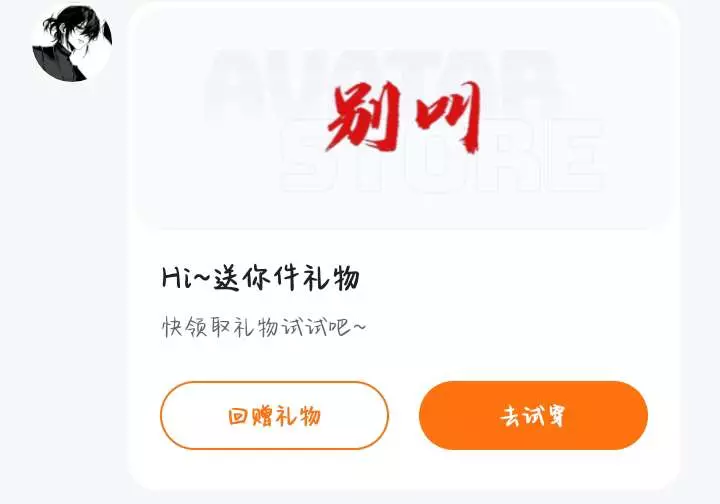Image resolution: width=720 pixels, height=504 pixels.
Task: Select the red 别 character in the banner
Action: (x=365, y=116)
